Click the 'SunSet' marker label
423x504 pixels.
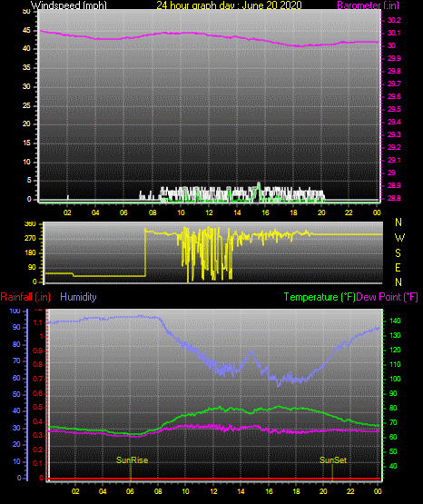(x=333, y=460)
